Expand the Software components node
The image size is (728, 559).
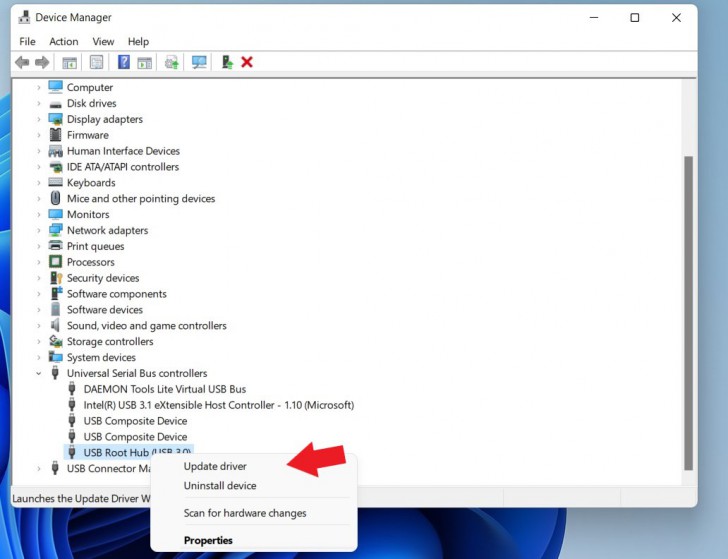click(39, 294)
